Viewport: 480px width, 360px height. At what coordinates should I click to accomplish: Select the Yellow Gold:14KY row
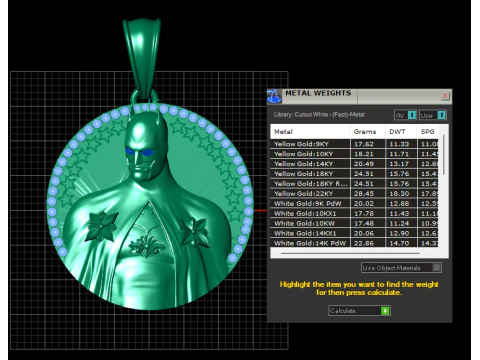354,164
